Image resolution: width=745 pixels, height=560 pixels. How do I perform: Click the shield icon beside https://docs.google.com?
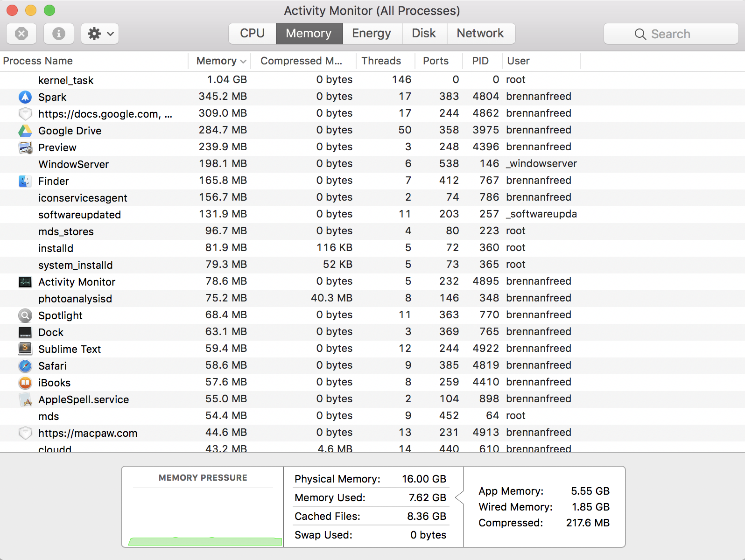point(25,114)
